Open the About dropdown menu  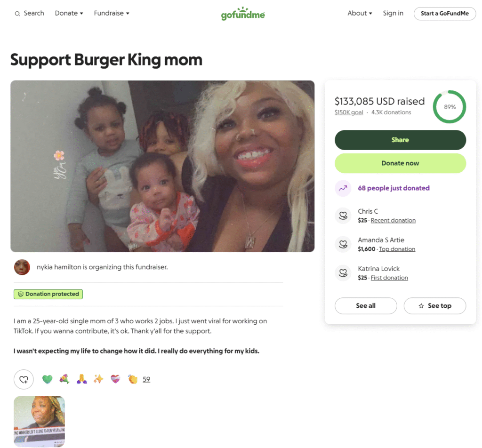pyautogui.click(x=360, y=13)
